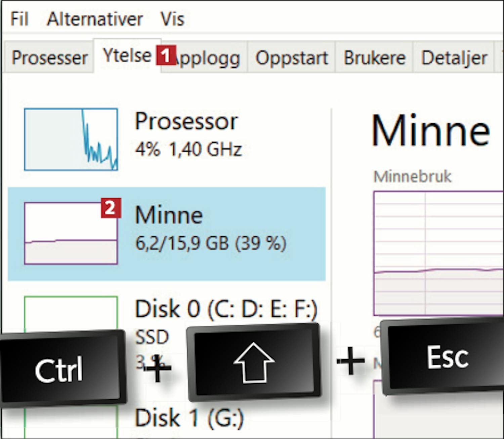Click the Shift arrow key image
Viewport: 504px width, 439px height.
tap(254, 362)
